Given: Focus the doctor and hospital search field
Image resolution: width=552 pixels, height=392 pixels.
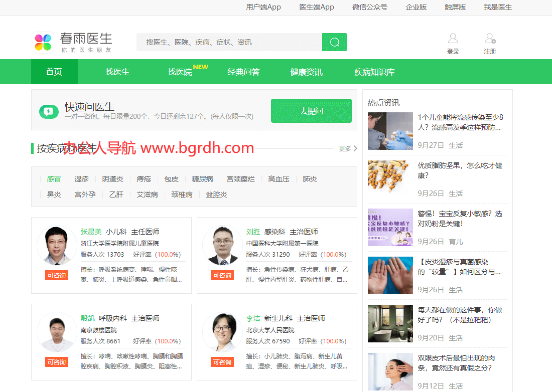Looking at the screenshot, I should [x=229, y=42].
